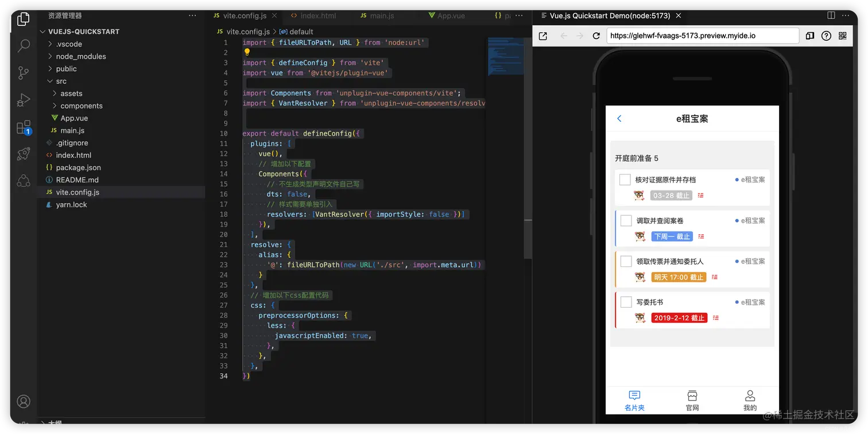Check the 领取传票并通知委托人 task checkbox
This screenshot has height=434, width=868.
tap(626, 261)
